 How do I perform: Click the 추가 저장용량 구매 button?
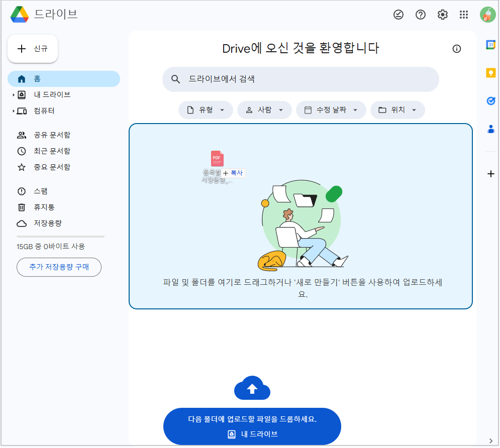click(59, 267)
